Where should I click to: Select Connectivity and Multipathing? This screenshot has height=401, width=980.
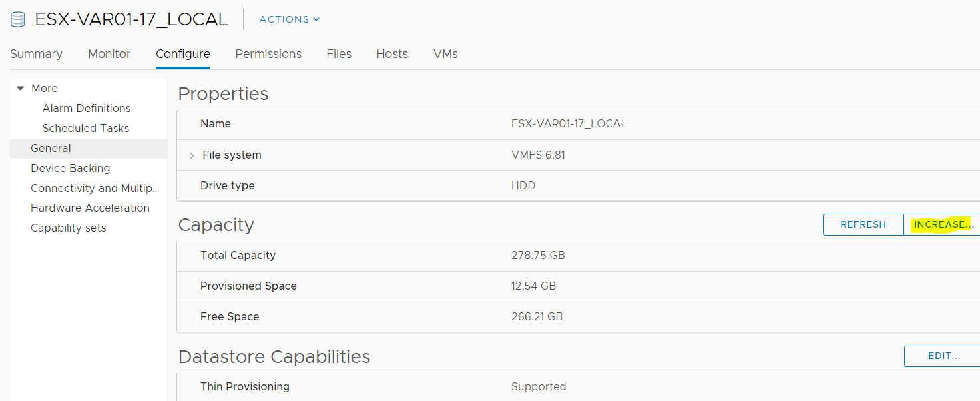point(95,188)
